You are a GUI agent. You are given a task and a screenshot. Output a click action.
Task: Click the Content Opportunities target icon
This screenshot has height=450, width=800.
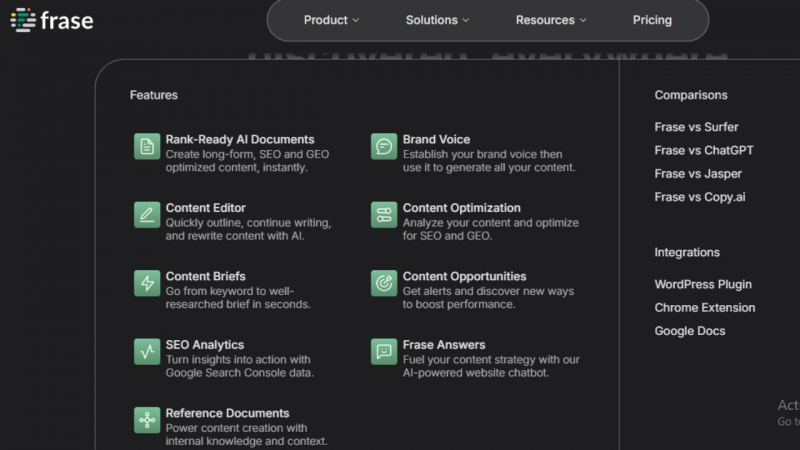384,283
